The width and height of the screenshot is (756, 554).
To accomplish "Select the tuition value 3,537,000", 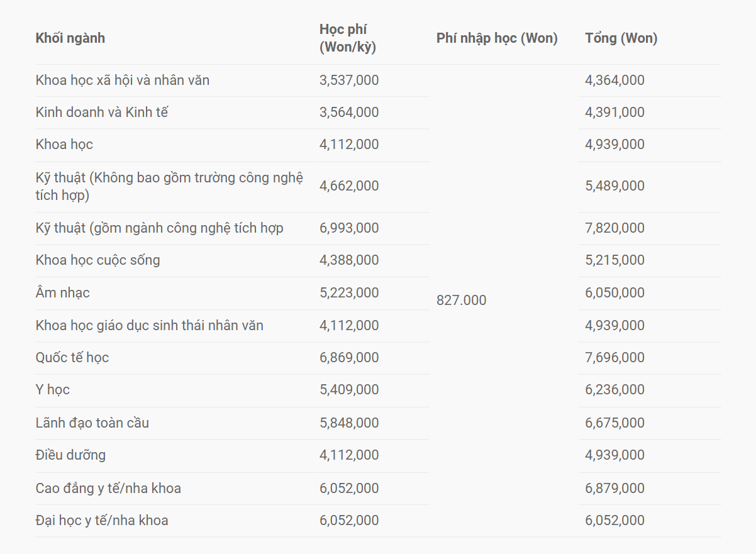I will tap(349, 80).
